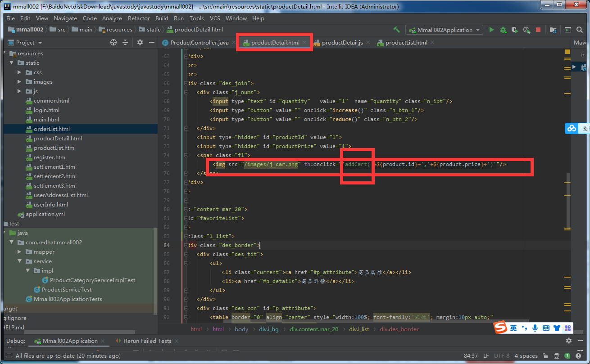Click 4 spaces indent setting

526,356
